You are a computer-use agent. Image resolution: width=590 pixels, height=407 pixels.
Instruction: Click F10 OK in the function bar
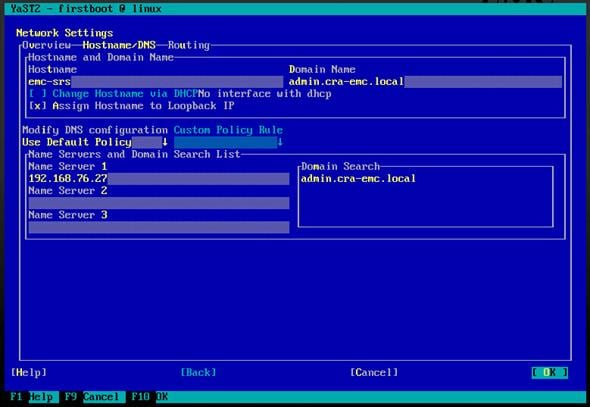(x=149, y=397)
